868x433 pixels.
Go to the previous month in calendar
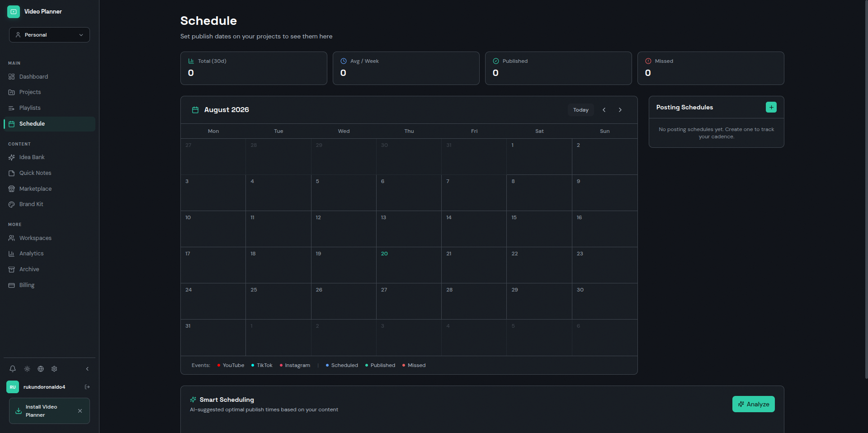(x=604, y=110)
